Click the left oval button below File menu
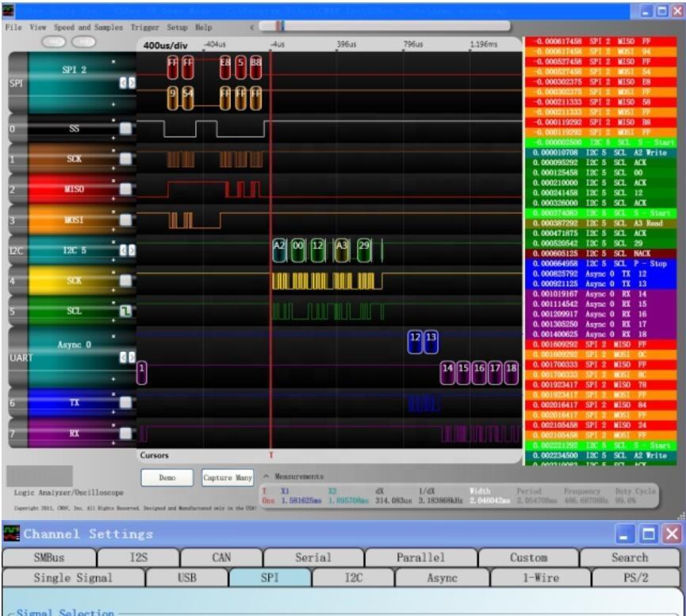This screenshot has width=686, height=616. click(56, 41)
